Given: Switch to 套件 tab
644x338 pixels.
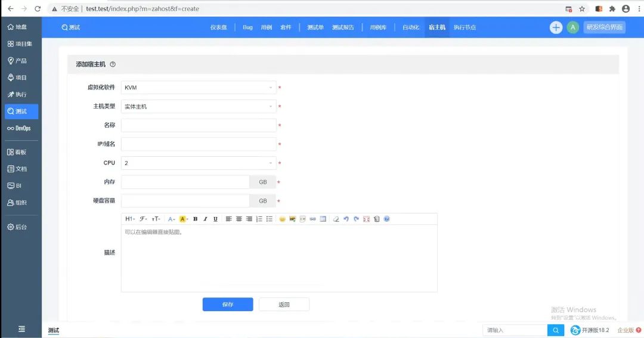Looking at the screenshot, I should click(286, 27).
